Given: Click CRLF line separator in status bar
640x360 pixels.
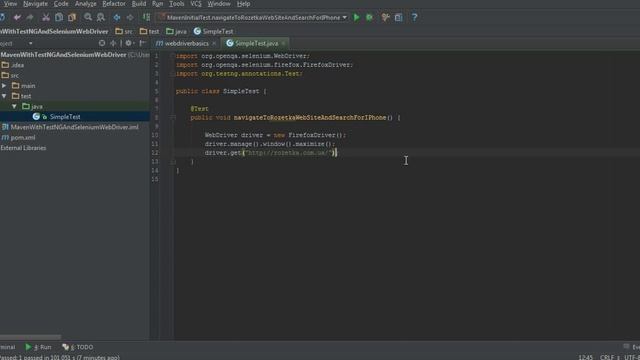Looking at the screenshot, I should click(607, 357).
